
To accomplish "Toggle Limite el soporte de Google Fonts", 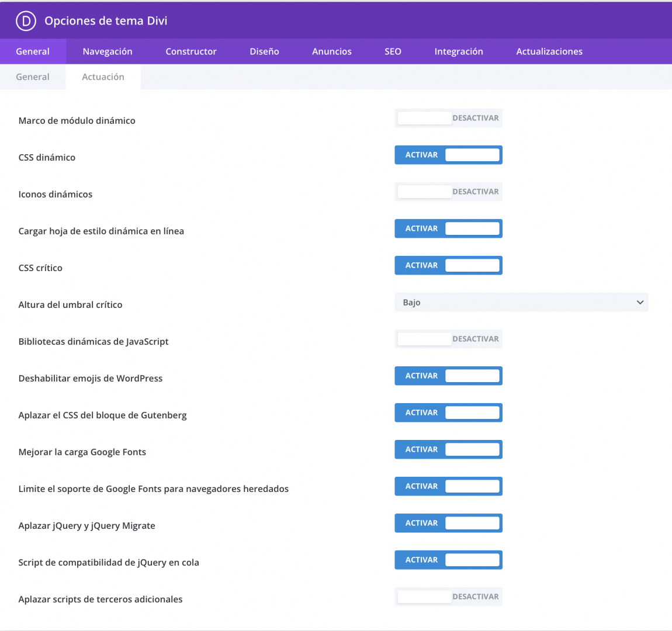I will [448, 487].
